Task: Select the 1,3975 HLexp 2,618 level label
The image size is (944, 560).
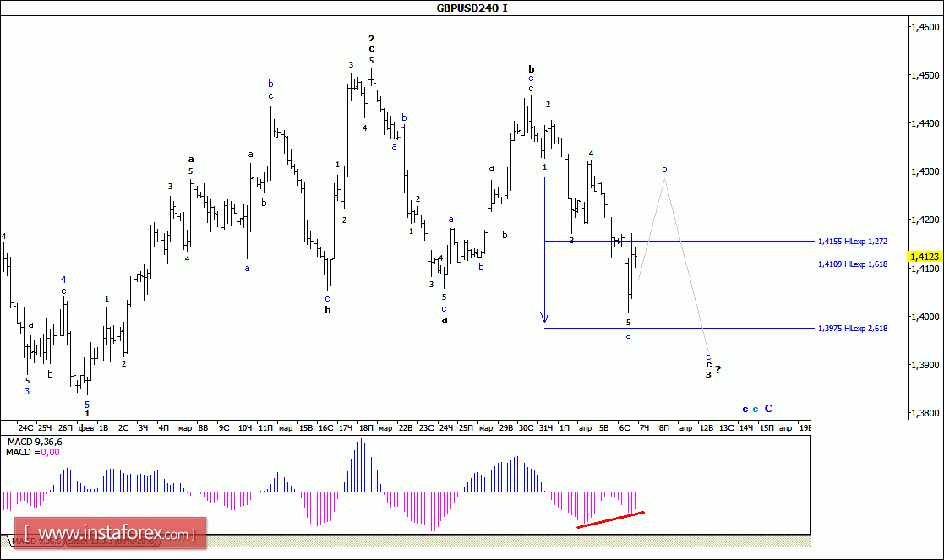Action: coord(853,329)
